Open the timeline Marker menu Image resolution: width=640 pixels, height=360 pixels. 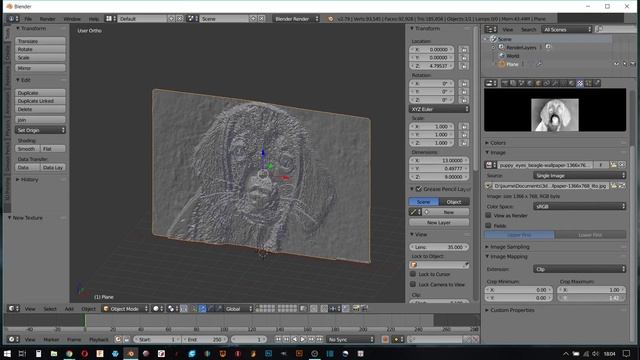coord(51,340)
